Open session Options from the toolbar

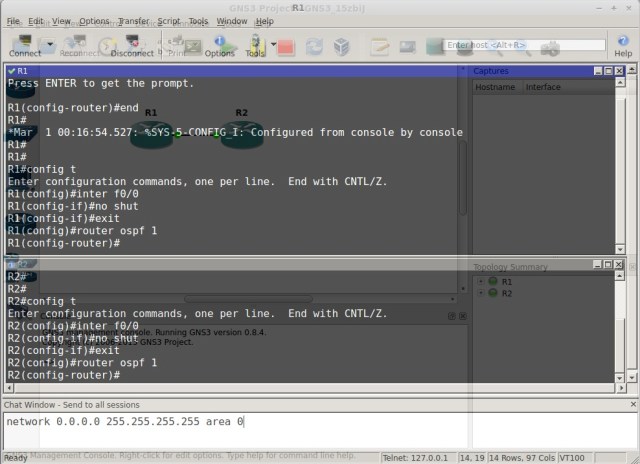click(219, 46)
